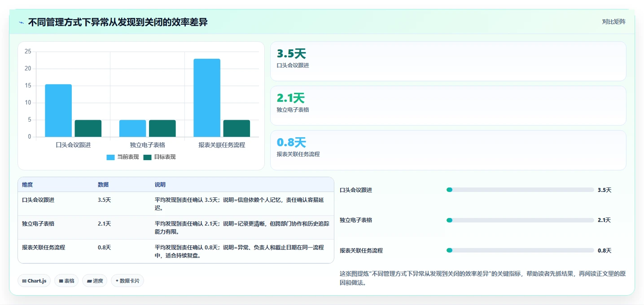
Task: Click the 数据 column header
Action: coord(103,185)
